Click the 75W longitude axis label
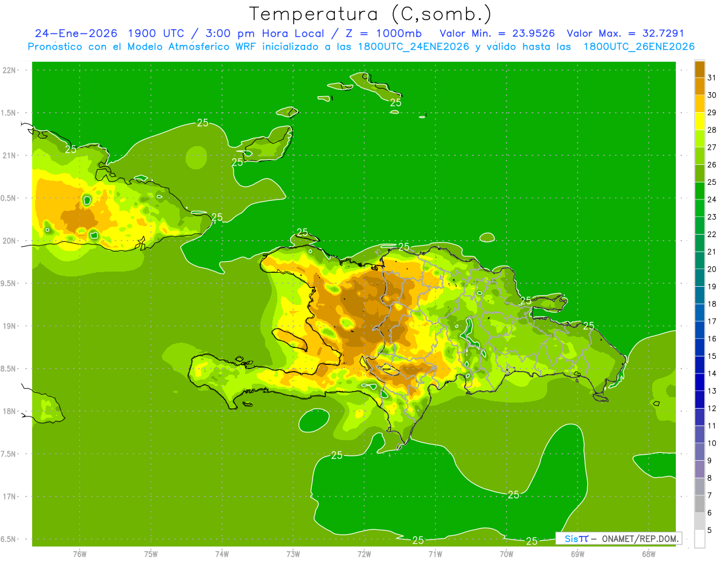The width and height of the screenshot is (728, 562). click(151, 554)
